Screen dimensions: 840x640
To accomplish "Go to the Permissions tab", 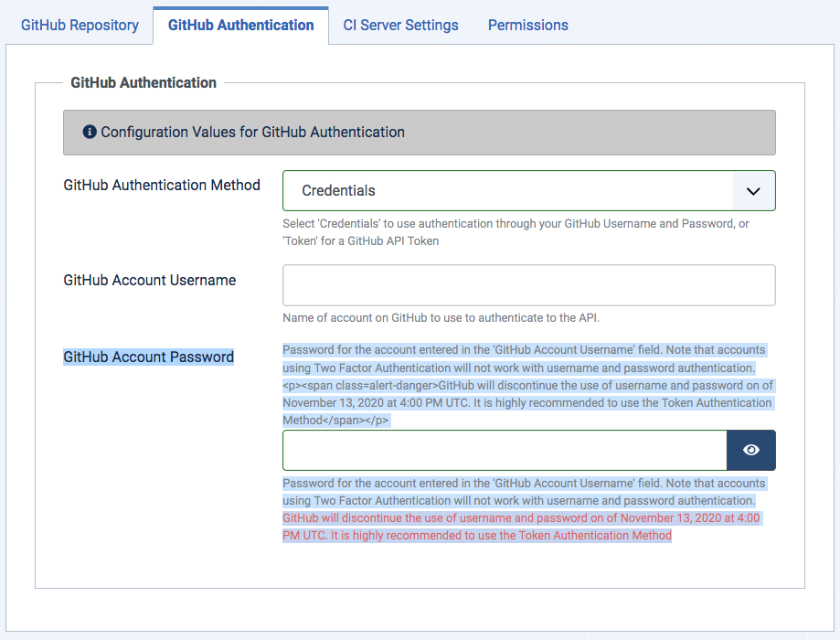I will point(527,26).
